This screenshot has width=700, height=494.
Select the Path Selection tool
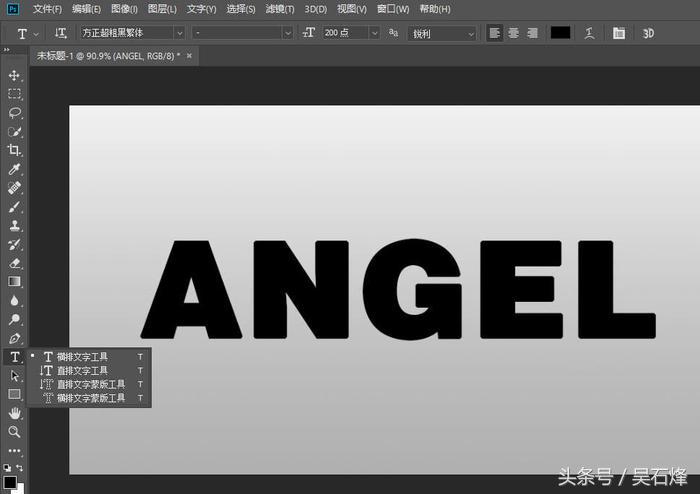coord(14,376)
